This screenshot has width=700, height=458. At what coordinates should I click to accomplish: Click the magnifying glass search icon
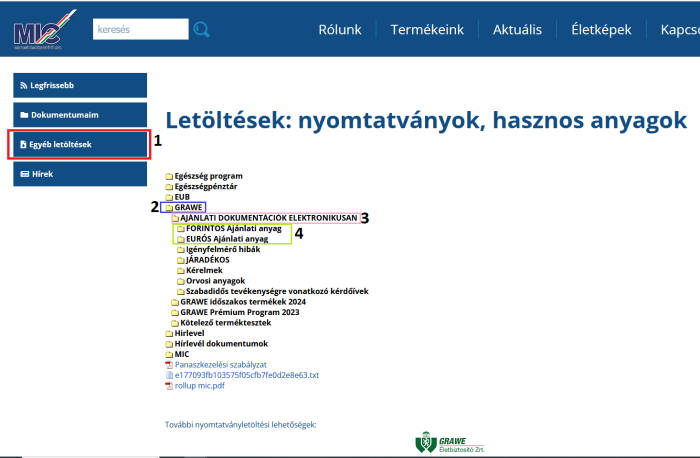click(201, 30)
